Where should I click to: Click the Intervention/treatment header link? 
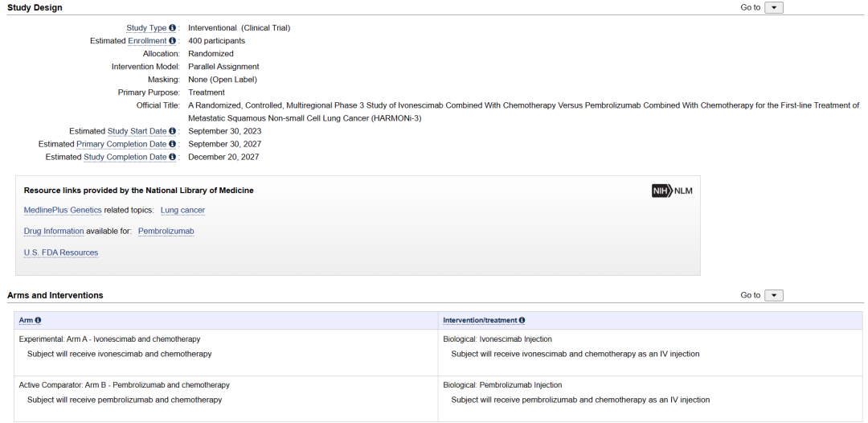tap(480, 320)
